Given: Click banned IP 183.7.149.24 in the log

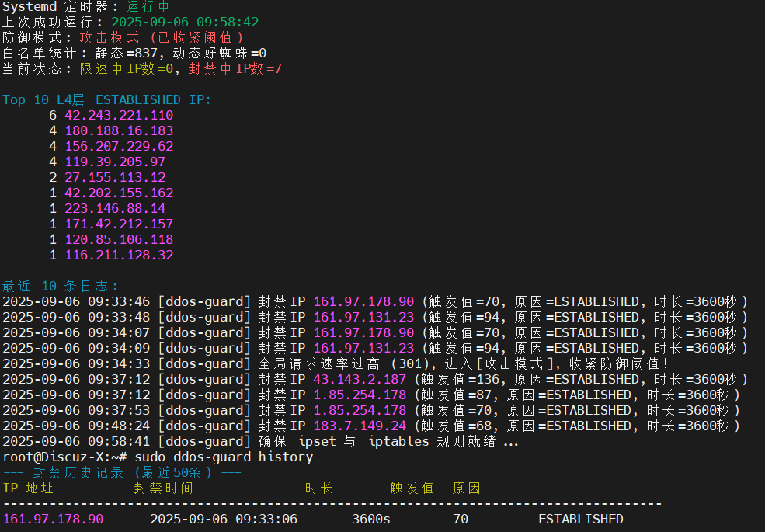Looking at the screenshot, I should 360,426.
